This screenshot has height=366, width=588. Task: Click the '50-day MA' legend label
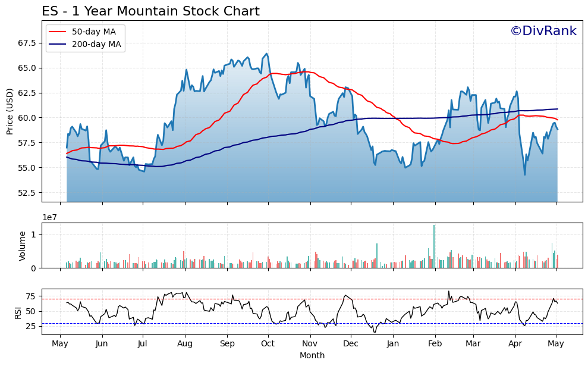pos(94,32)
